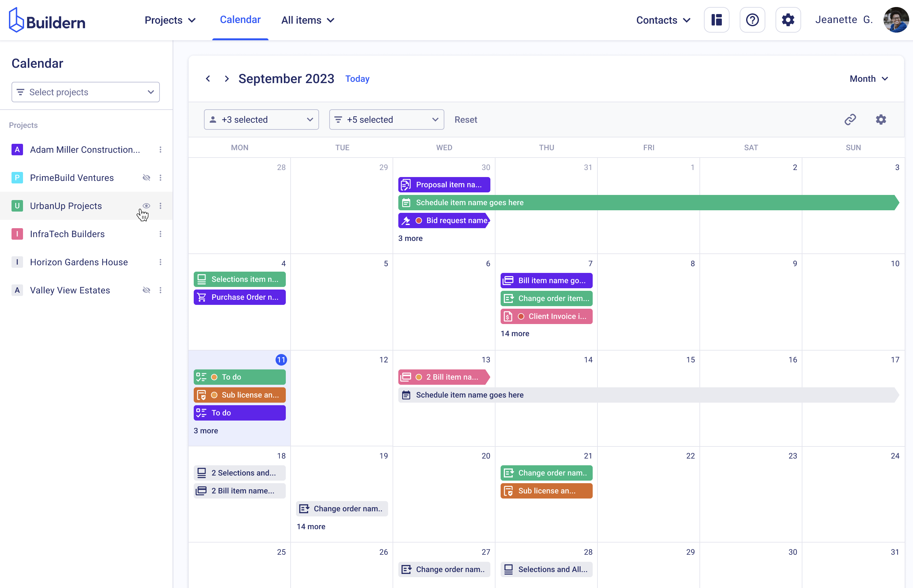Open 2 Selections item on September 18
This screenshot has width=913, height=588.
click(239, 473)
